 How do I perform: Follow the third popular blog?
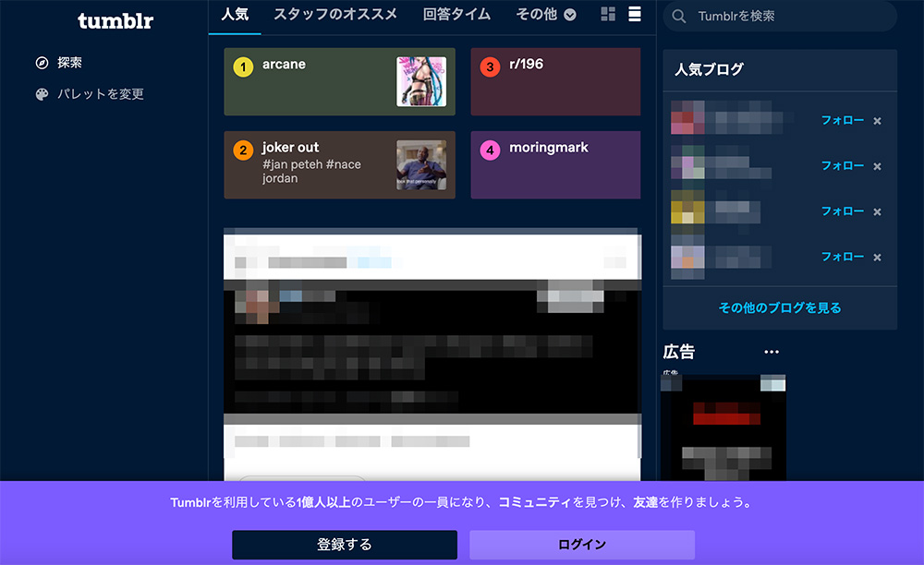pyautogui.click(x=843, y=211)
